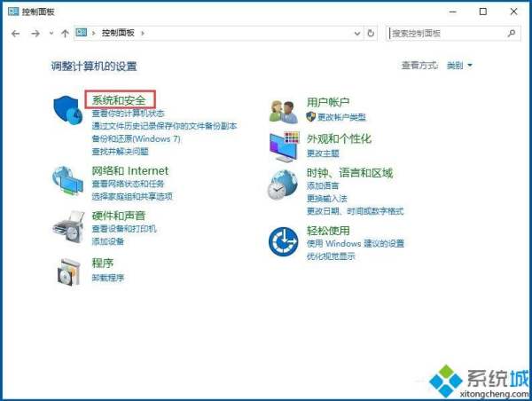This screenshot has width=532, height=401.
Task: Open 查看设备和打印机 link
Action: (124, 229)
